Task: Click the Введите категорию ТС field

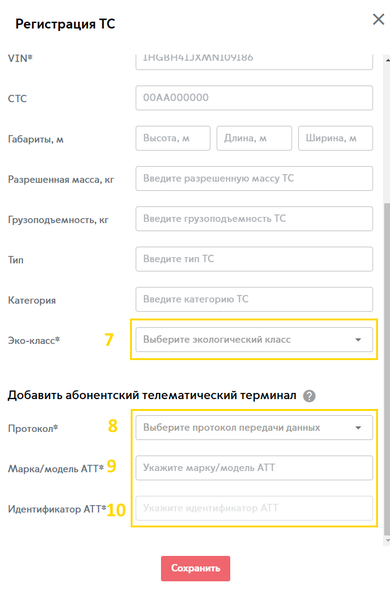Action: 254,299
